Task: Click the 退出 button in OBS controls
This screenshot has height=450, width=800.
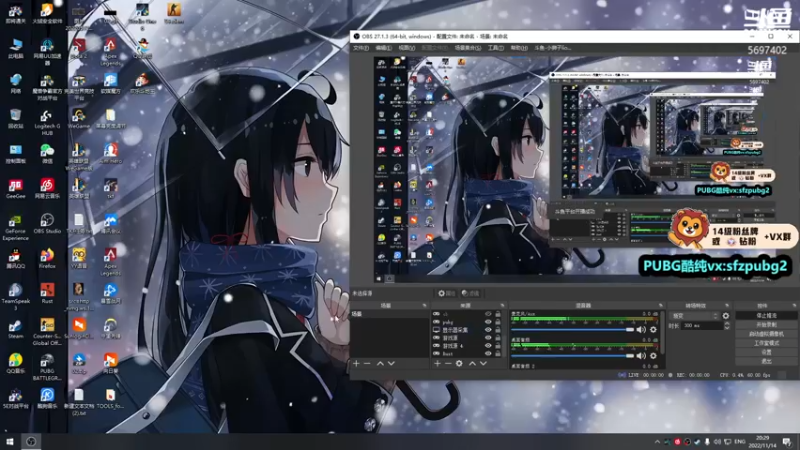Action: 766,361
